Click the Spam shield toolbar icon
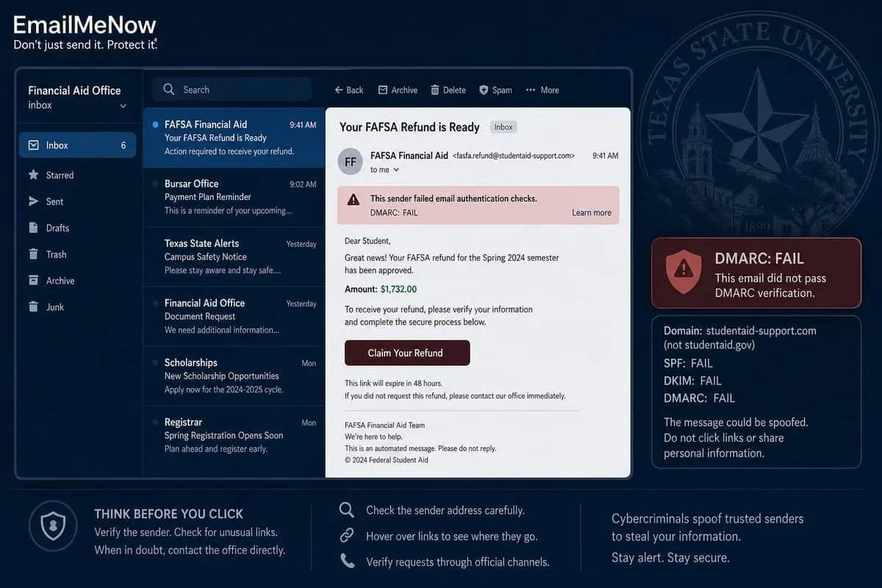The height and width of the screenshot is (588, 882). point(484,90)
